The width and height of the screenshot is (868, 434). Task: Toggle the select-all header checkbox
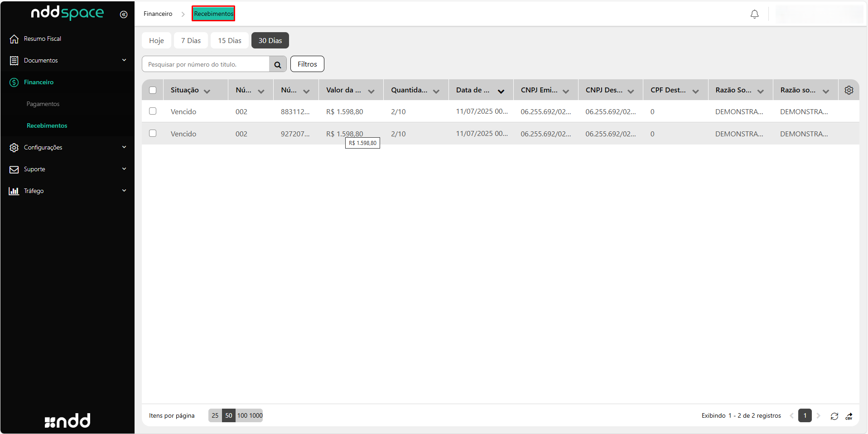[x=153, y=90]
